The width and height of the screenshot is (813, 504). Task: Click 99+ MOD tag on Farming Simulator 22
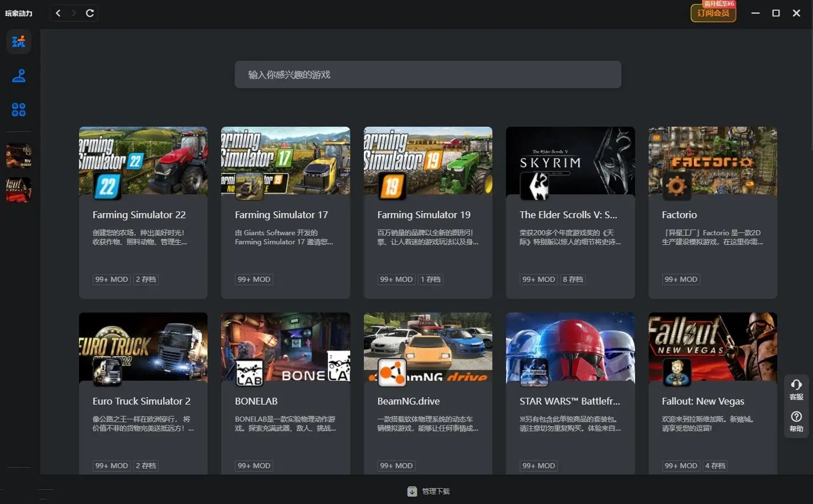[111, 279]
